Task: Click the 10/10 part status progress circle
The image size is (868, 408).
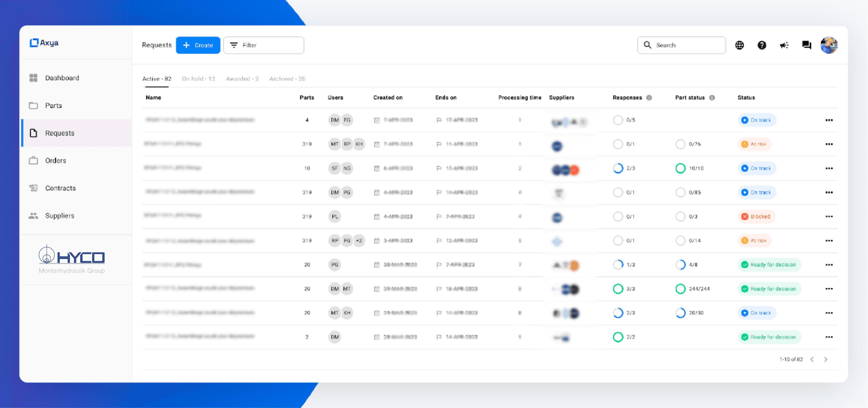Action: [x=680, y=168]
